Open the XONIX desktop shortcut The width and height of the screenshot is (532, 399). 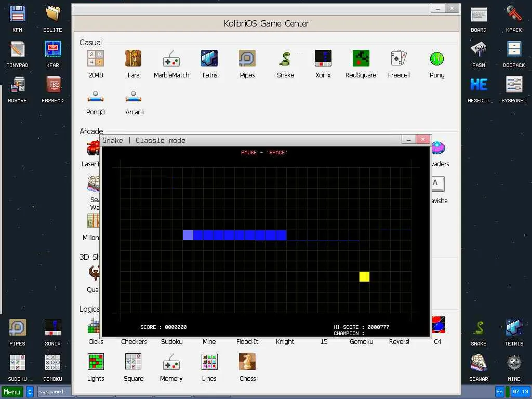52,328
